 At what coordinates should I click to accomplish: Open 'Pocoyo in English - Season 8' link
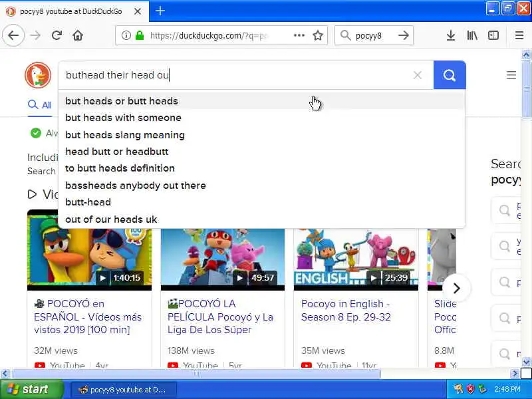point(346,310)
